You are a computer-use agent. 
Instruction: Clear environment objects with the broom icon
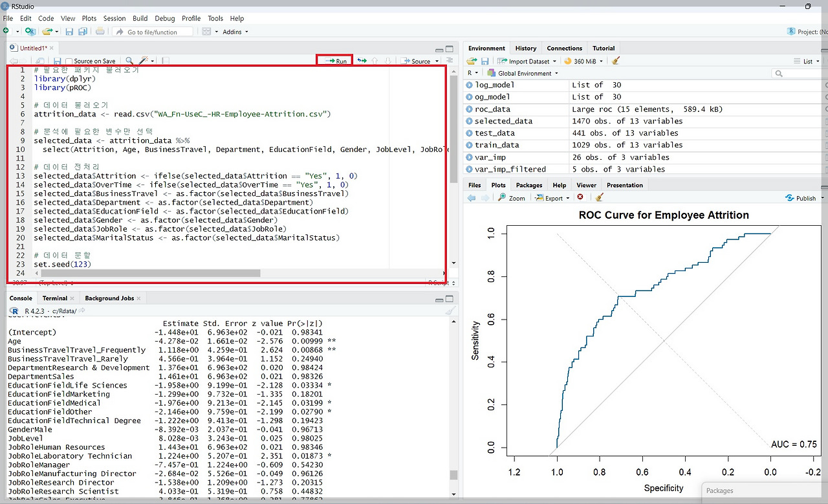[615, 61]
